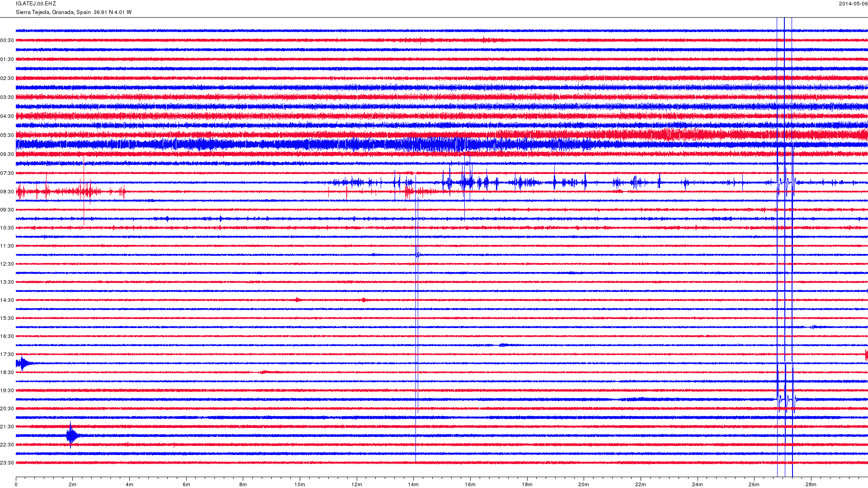Image resolution: width=868 pixels, height=488 pixels.
Task: Click the station code IG.ATEJ.00.EHZ
Action: 36,4
